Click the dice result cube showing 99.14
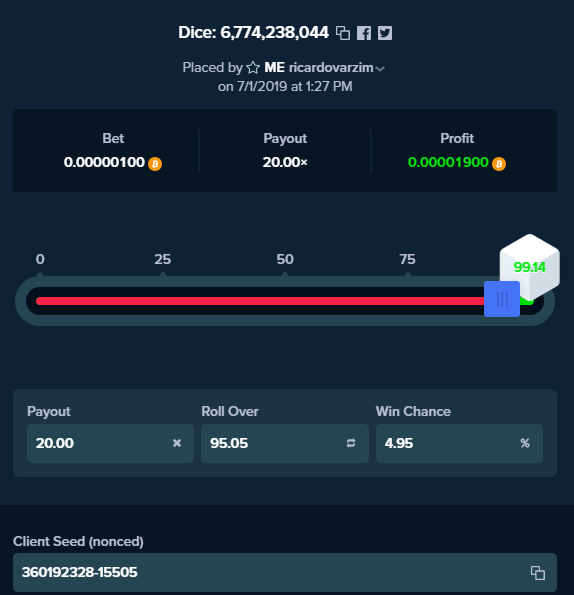Image resolution: width=574 pixels, height=595 pixels. [530, 267]
